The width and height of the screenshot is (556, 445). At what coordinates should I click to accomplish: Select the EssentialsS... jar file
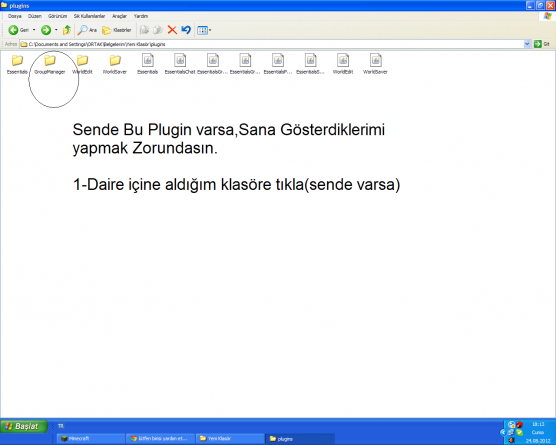tap(310, 64)
